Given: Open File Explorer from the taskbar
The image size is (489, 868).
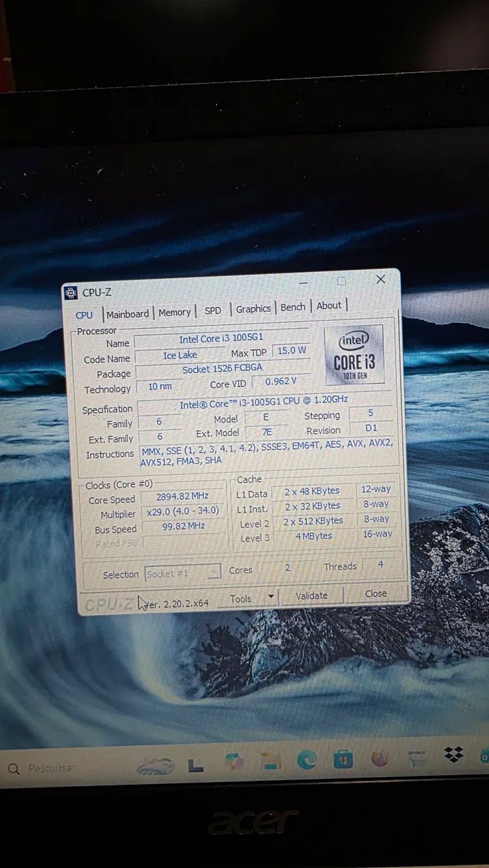Looking at the screenshot, I should point(271,762).
